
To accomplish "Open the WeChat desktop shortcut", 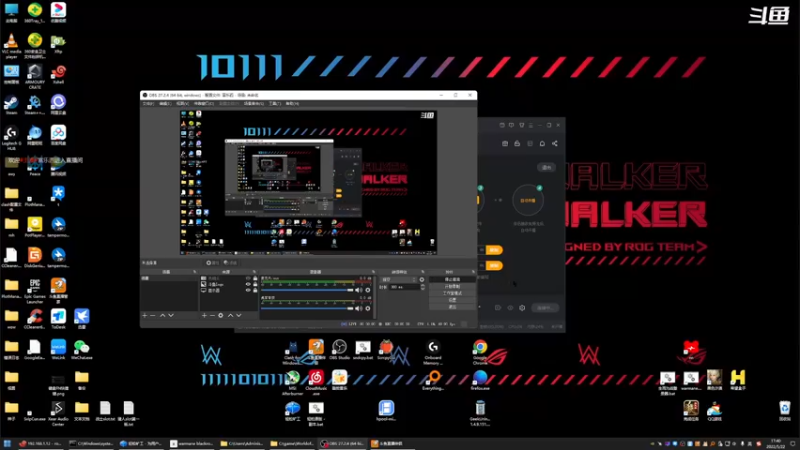I will pos(82,350).
